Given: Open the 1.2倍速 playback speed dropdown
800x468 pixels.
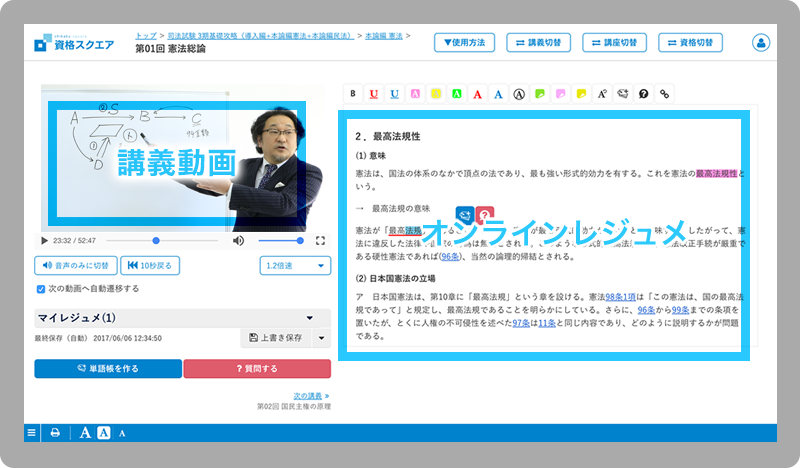Looking at the screenshot, I should pyautogui.click(x=295, y=265).
